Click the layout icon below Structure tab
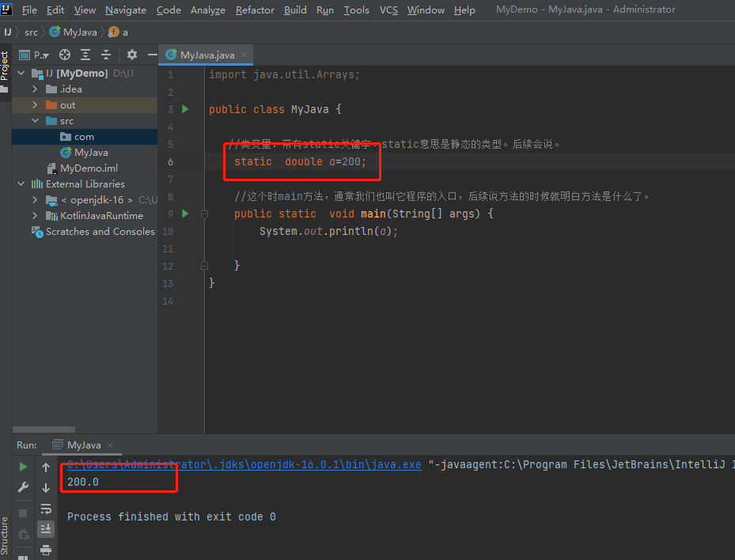 pyautogui.click(x=23, y=558)
